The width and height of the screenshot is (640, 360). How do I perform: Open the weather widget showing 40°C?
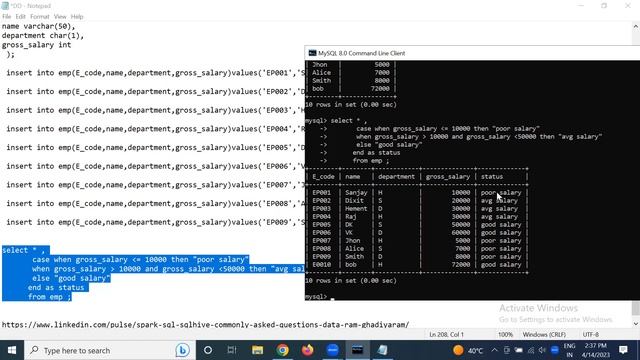(x=468, y=350)
